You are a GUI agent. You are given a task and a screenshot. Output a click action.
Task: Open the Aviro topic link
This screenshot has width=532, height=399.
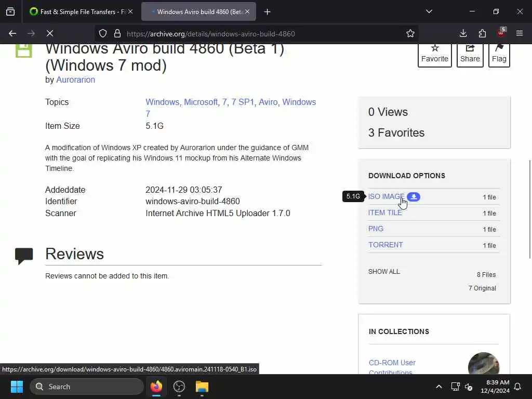[268, 102]
